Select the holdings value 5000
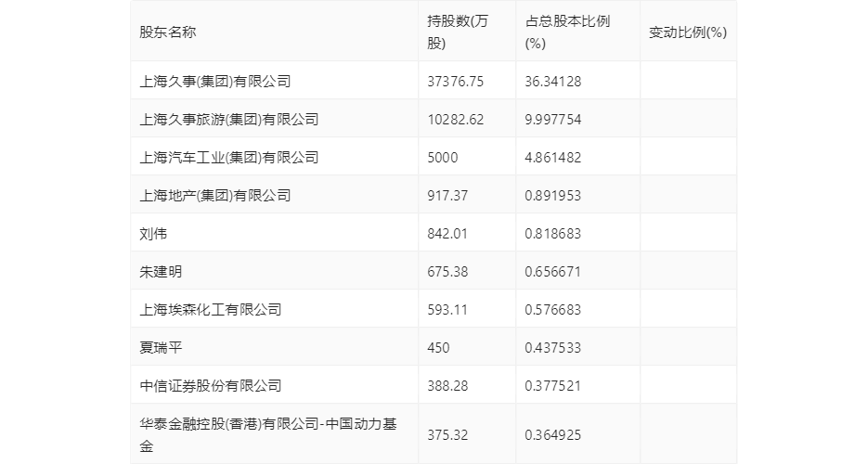Image resolution: width=868 pixels, height=464 pixels. coord(443,158)
